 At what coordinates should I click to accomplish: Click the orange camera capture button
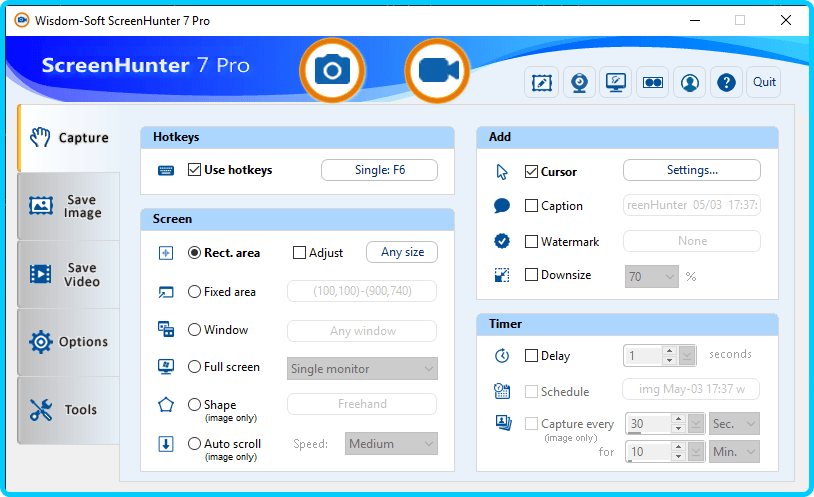pos(333,70)
